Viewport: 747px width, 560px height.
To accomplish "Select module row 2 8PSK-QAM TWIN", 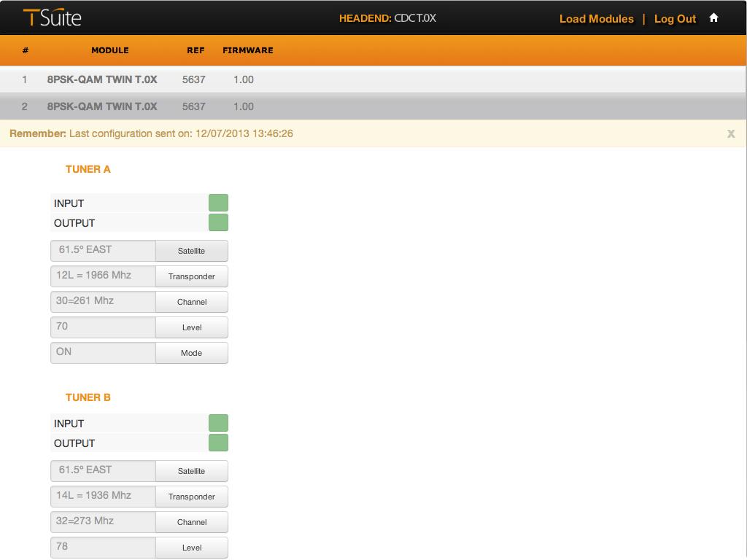I will (373, 106).
